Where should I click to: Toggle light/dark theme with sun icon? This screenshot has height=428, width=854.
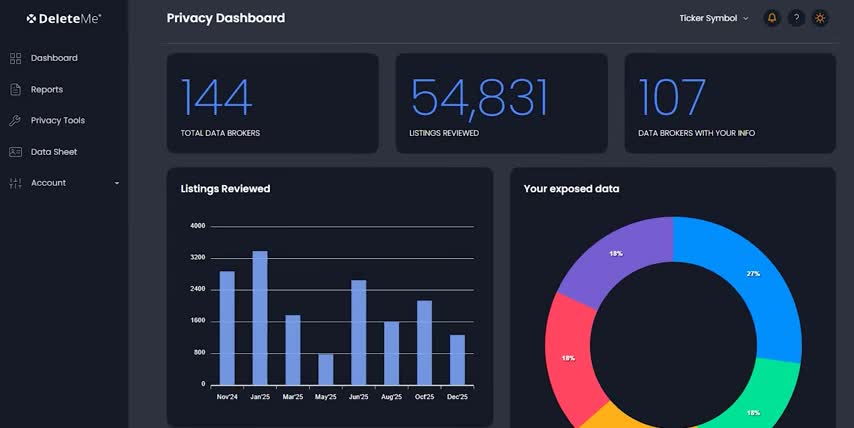(x=820, y=18)
